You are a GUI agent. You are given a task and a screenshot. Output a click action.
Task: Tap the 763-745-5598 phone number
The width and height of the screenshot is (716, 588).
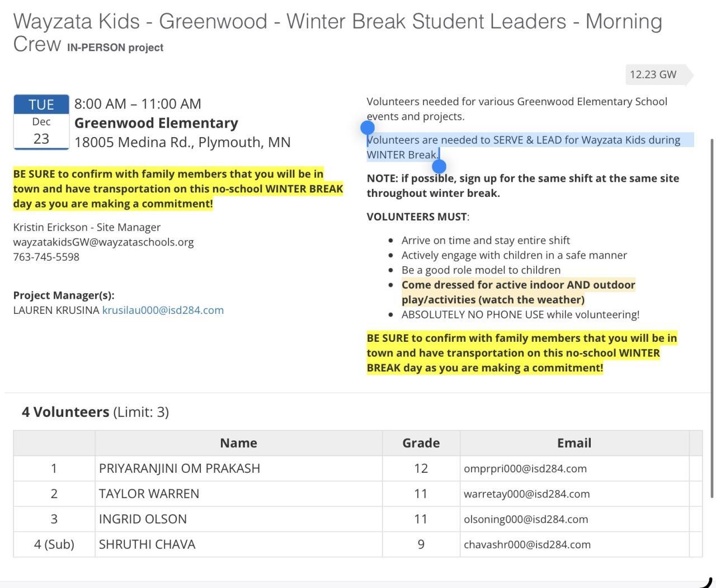pyautogui.click(x=46, y=257)
